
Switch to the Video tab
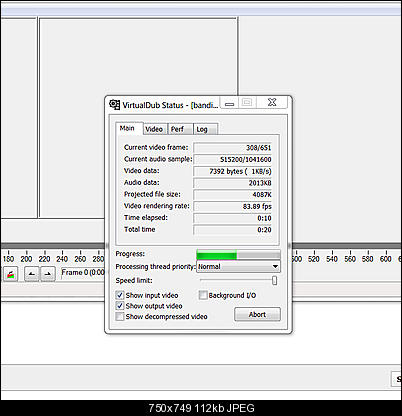(154, 129)
